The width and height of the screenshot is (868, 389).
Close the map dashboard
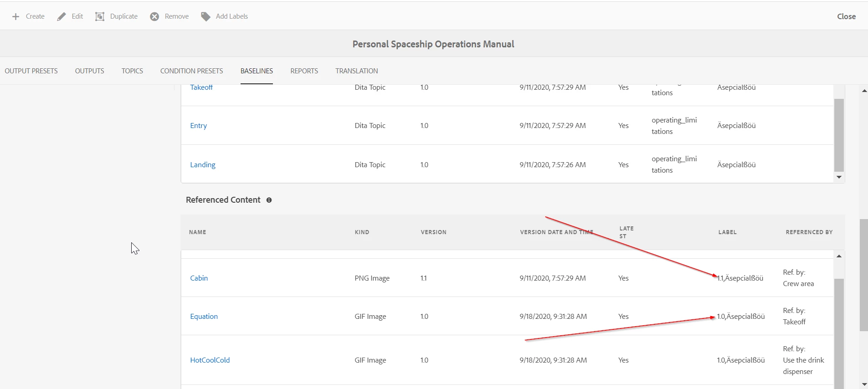[x=846, y=16]
